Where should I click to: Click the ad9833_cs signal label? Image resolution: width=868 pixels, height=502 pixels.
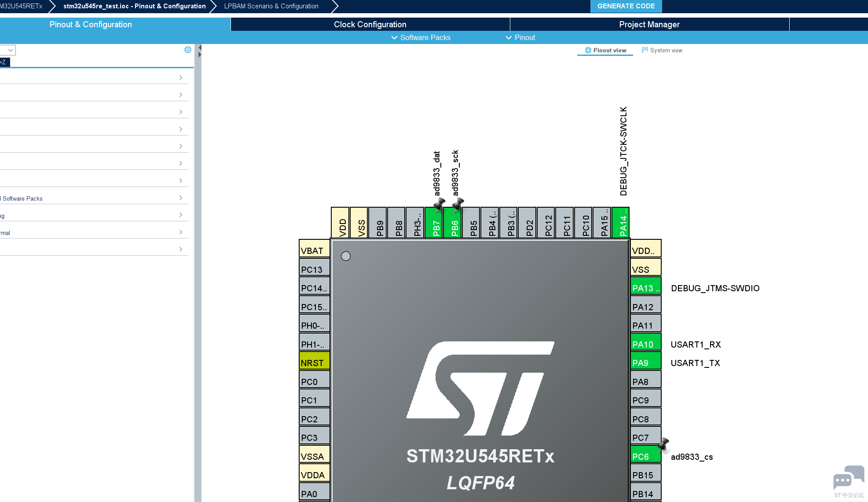tap(692, 457)
